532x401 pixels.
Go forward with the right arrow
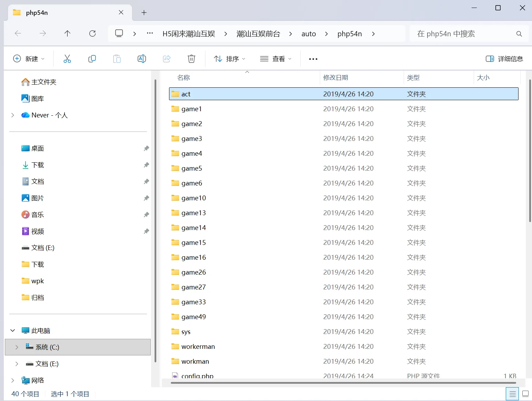[x=43, y=34]
